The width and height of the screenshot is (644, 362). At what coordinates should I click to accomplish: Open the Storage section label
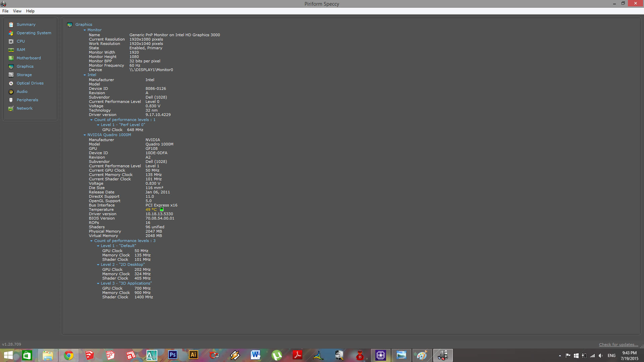pyautogui.click(x=24, y=75)
